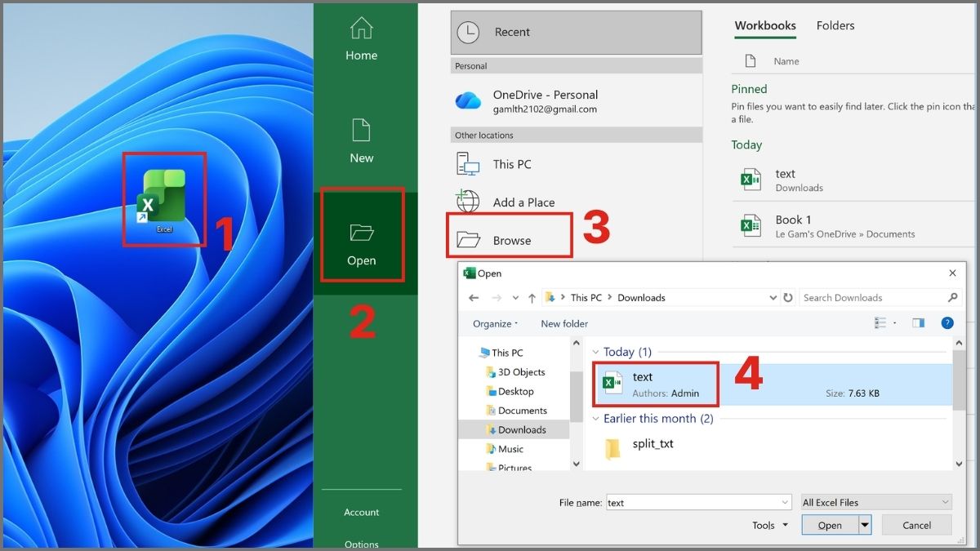The image size is (980, 551).
Task: Open the Tools dropdown menu
Action: (770, 526)
